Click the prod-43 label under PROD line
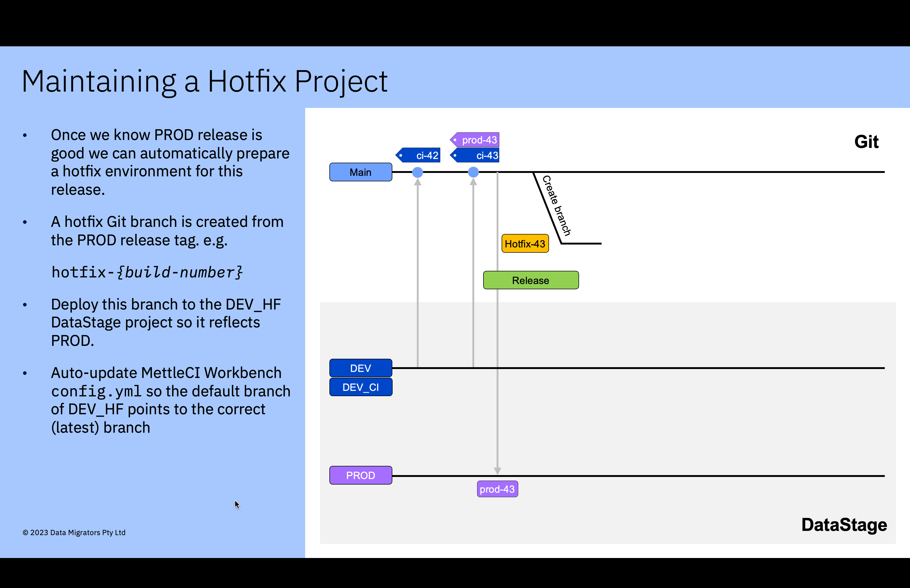 tap(497, 489)
